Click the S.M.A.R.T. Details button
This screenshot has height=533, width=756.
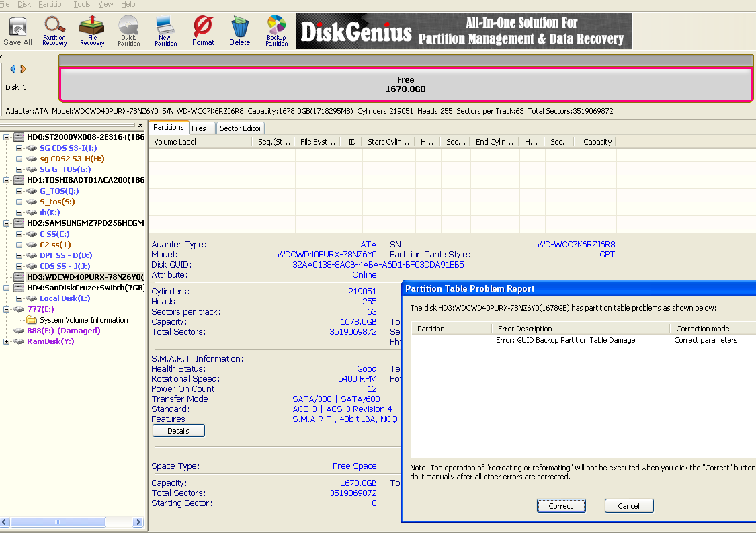178,431
